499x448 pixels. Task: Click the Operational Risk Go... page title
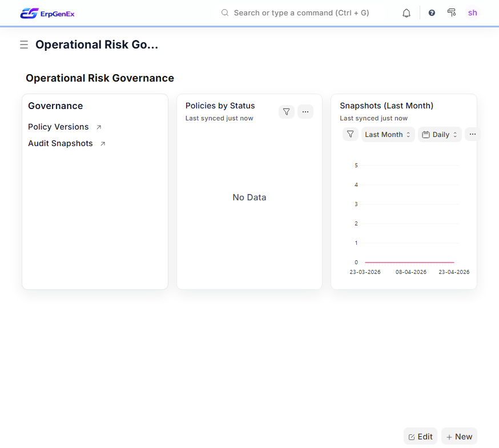pyautogui.click(x=96, y=45)
